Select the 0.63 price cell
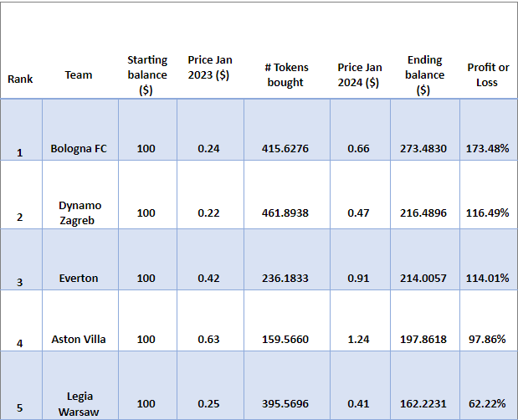 208,340
